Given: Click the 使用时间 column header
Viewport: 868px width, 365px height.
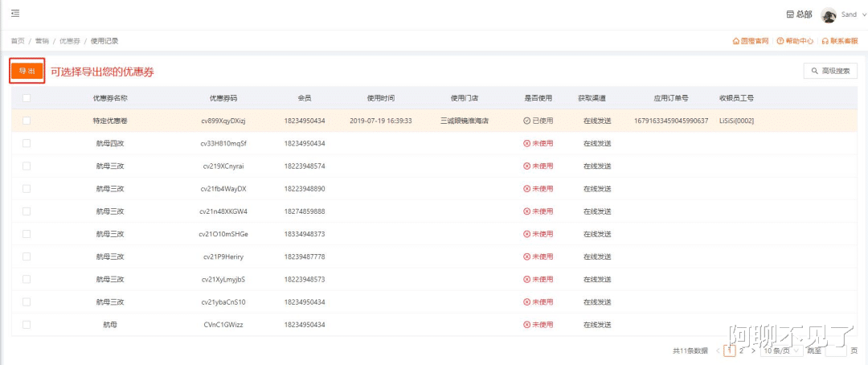Looking at the screenshot, I should coord(381,98).
